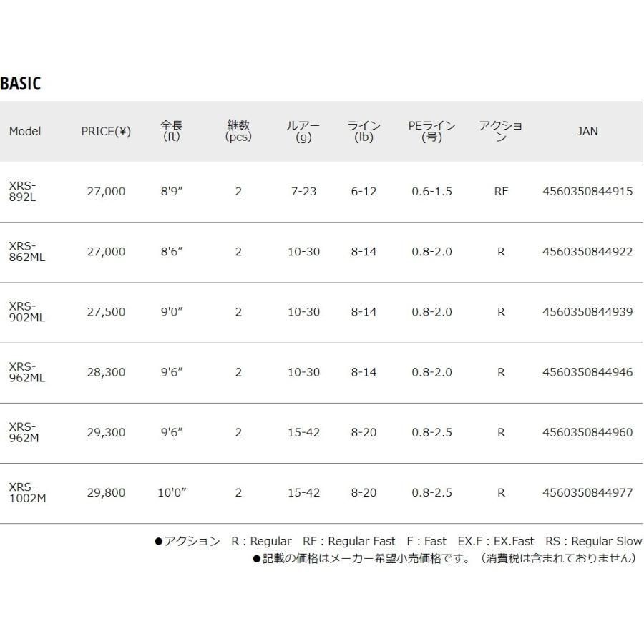Viewport: 644px width, 644px height.
Task: Click the 0.6-1.5 PE line cell
Action: pos(431,192)
